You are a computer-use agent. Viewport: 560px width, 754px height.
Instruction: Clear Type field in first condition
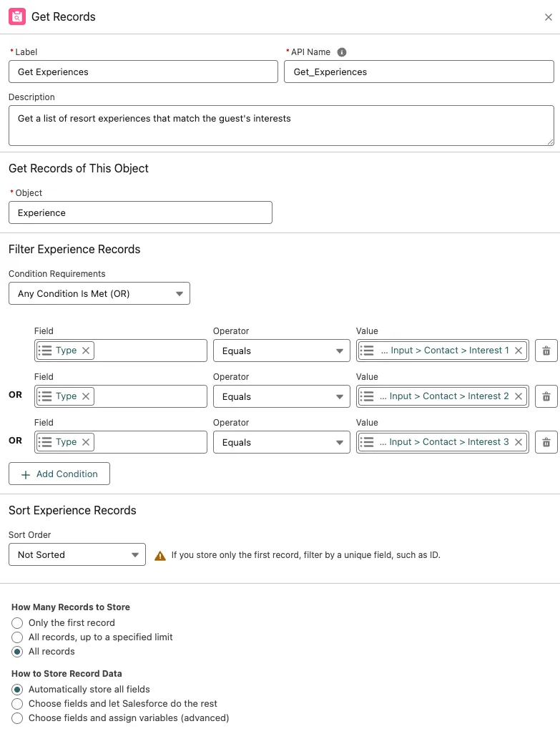pos(86,351)
